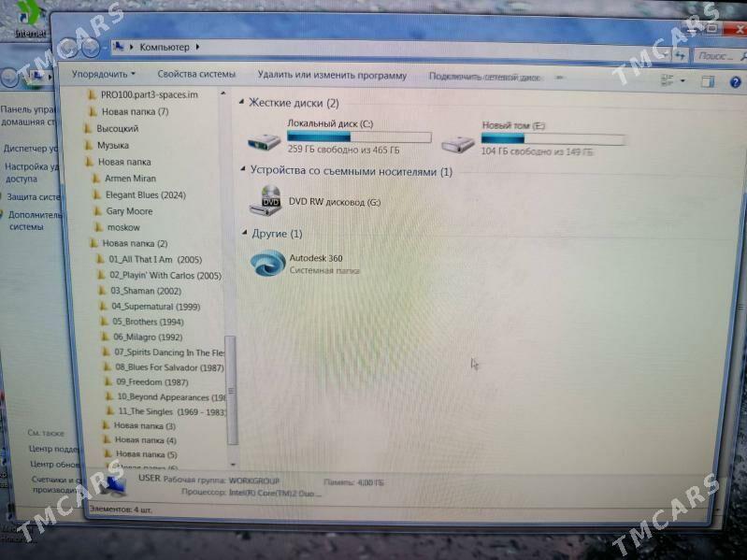The image size is (747, 560).
Task: Click Подключить сетевой диск button
Action: pos(484,77)
